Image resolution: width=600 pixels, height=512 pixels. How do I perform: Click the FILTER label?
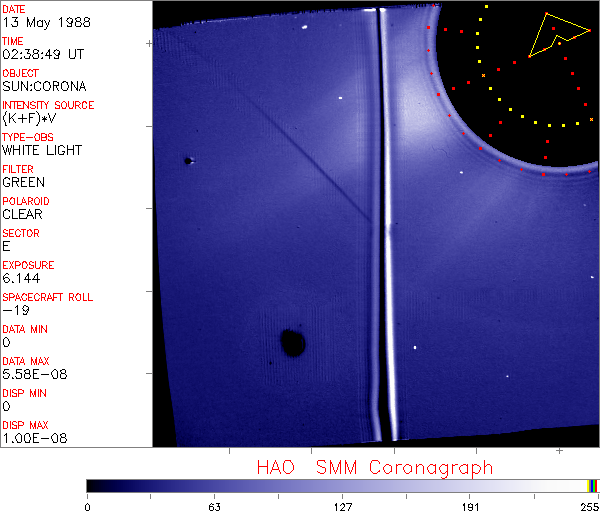18,169
